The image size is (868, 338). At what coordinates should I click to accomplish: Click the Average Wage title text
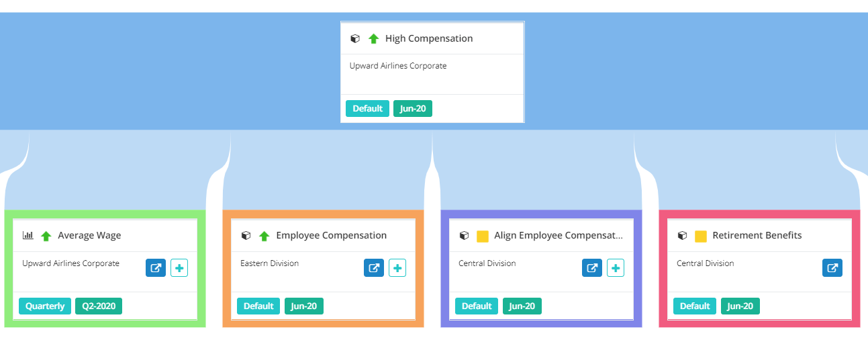(x=89, y=235)
